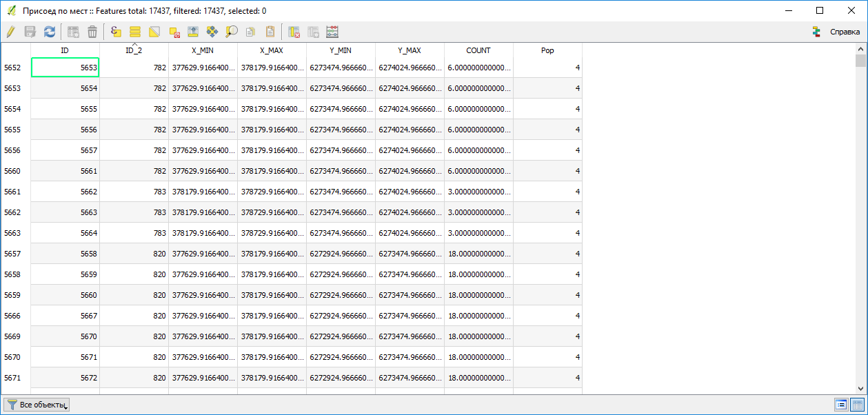Viewport: 868px width, 415px height.
Task: Click the Add feature icon
Action: click(x=73, y=32)
